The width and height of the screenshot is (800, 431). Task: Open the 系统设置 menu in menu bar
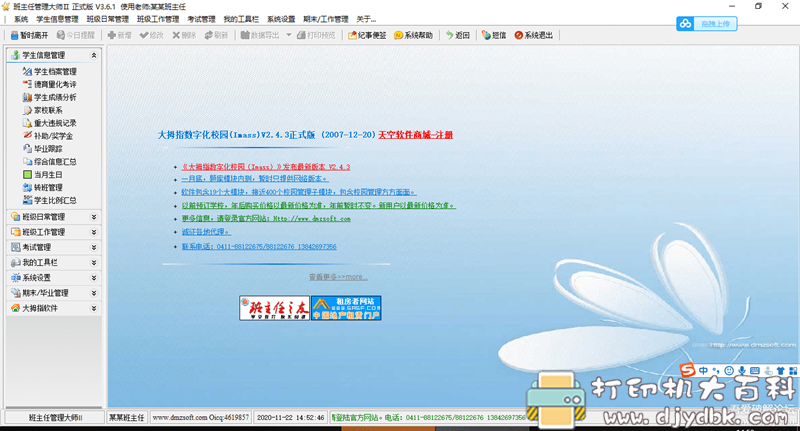click(x=281, y=19)
